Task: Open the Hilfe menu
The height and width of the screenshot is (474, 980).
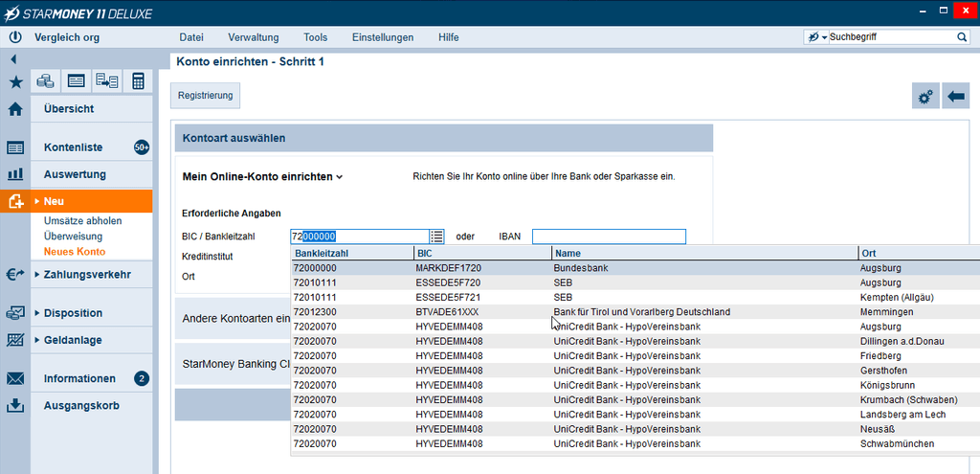Action: [x=449, y=37]
